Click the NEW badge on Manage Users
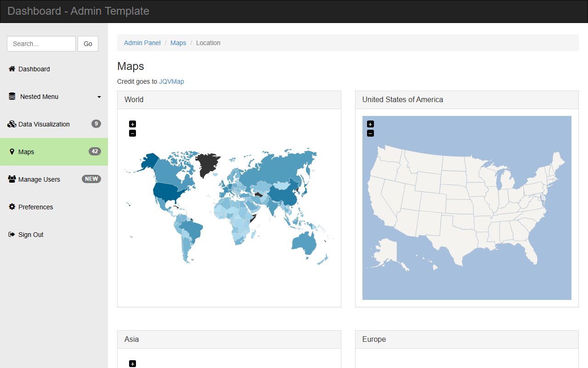The width and height of the screenshot is (588, 368). click(x=91, y=179)
